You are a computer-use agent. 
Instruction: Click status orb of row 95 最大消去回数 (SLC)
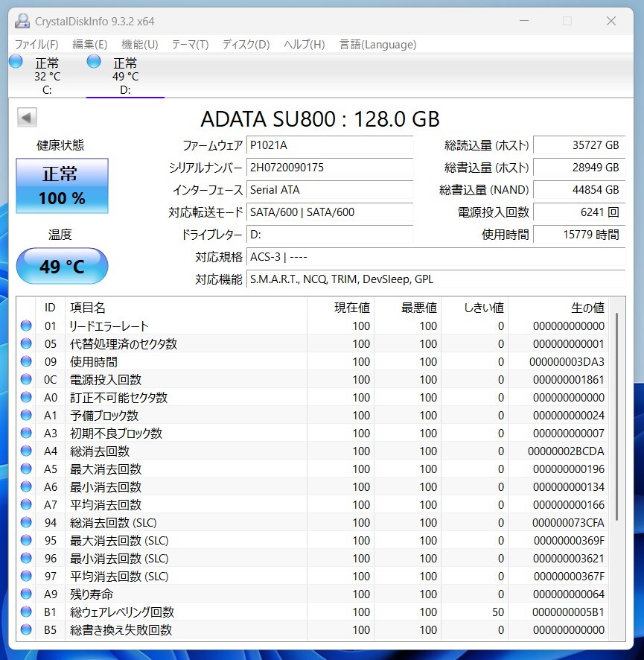26,541
